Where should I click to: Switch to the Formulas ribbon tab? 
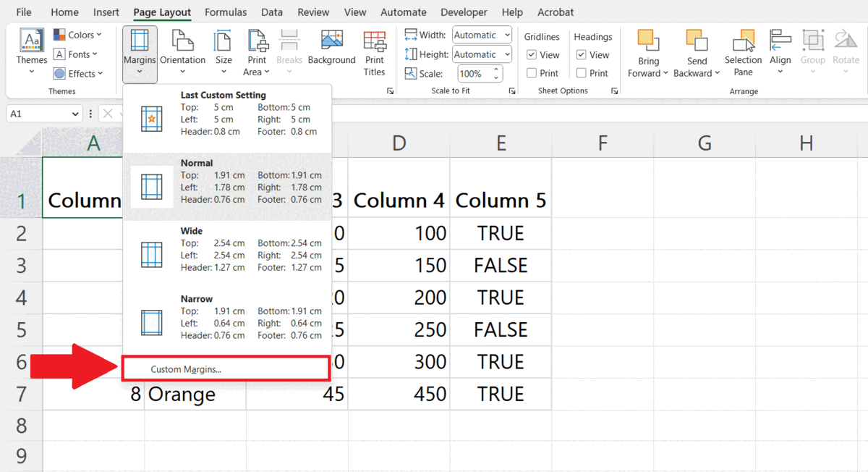pyautogui.click(x=226, y=12)
